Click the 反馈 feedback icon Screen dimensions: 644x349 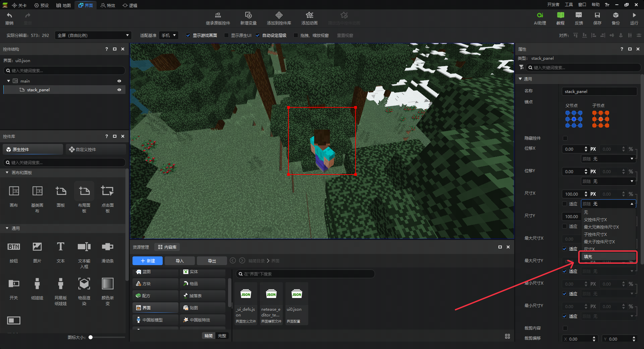pos(579,15)
